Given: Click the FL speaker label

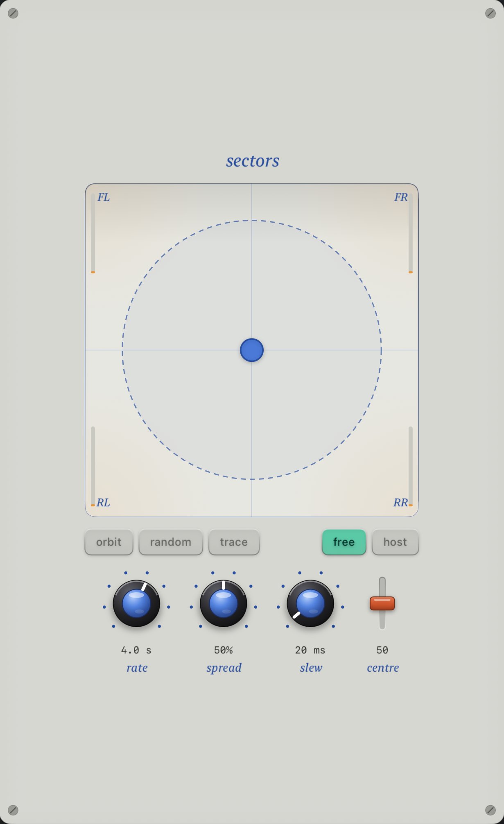Looking at the screenshot, I should point(104,197).
